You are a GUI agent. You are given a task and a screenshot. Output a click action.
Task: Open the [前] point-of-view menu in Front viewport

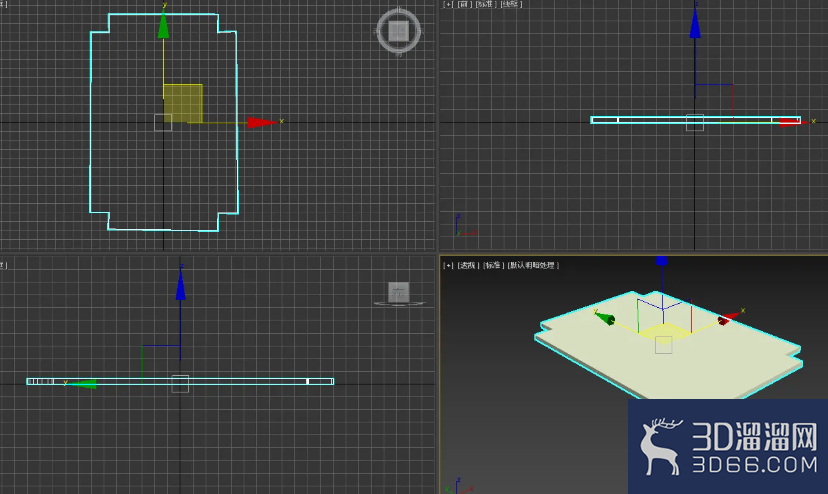464,4
